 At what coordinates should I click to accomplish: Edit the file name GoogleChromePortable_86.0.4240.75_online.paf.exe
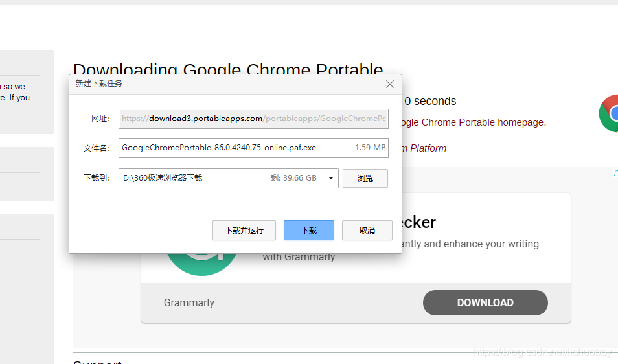pos(253,148)
